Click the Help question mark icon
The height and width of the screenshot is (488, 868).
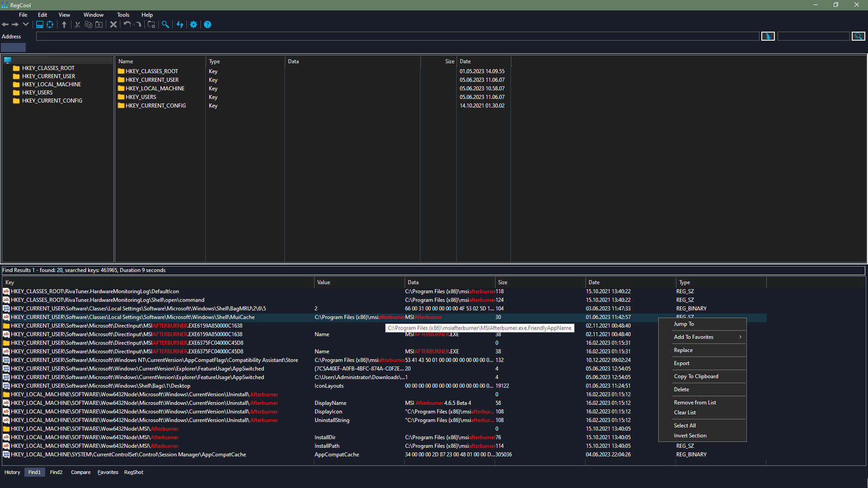point(208,24)
